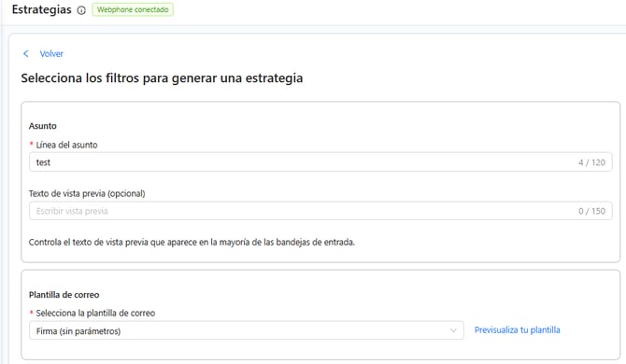The height and width of the screenshot is (364, 626).
Task: Click the 4 / 120 character counter
Action: click(x=591, y=162)
